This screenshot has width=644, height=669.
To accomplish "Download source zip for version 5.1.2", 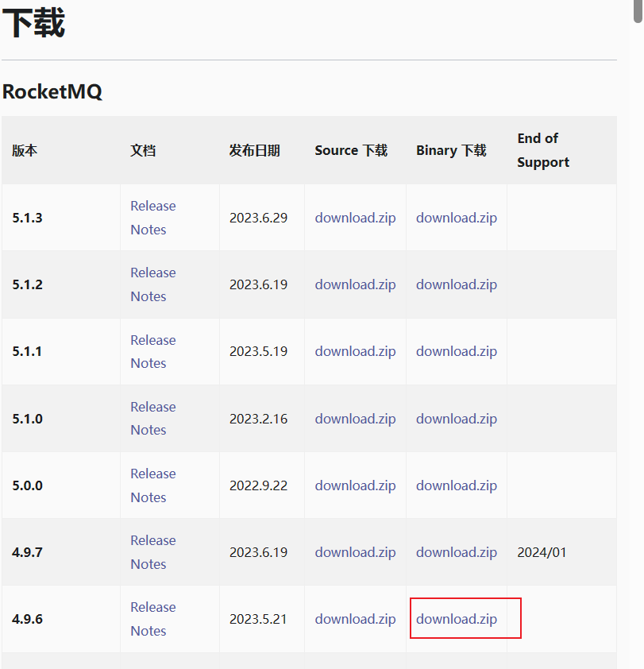I will click(355, 284).
